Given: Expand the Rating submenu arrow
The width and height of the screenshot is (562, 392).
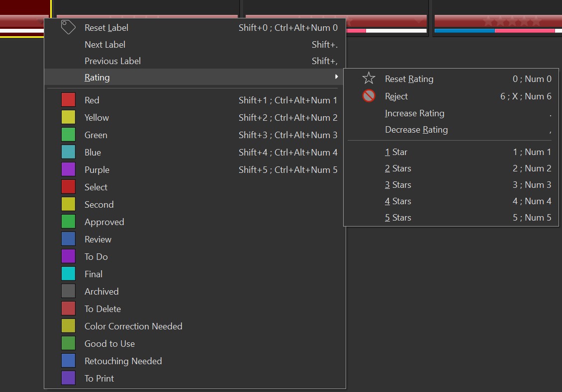Looking at the screenshot, I should (x=336, y=77).
